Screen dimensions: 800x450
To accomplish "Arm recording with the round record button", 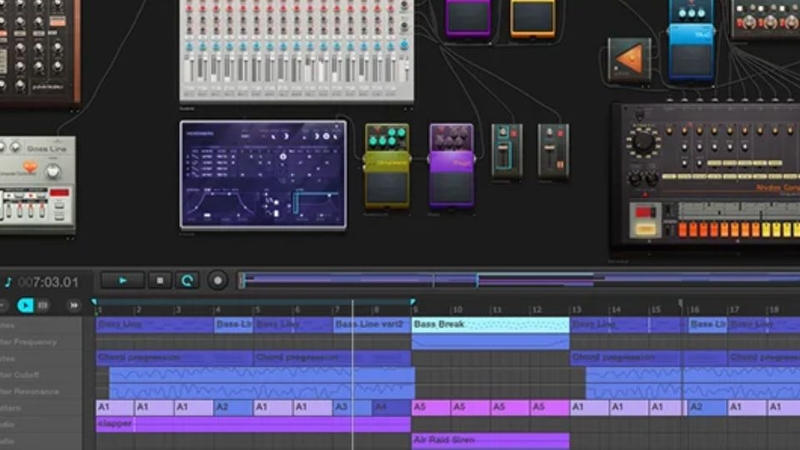I will 218,281.
